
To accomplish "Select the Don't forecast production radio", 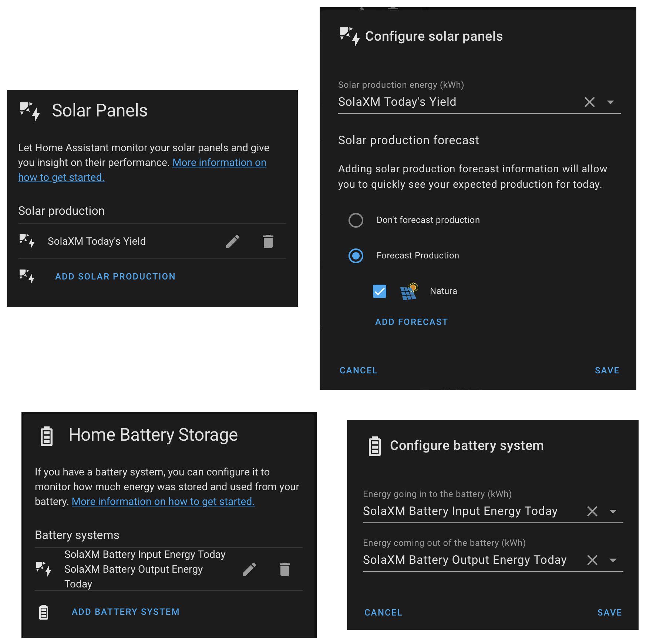I will 356,220.
